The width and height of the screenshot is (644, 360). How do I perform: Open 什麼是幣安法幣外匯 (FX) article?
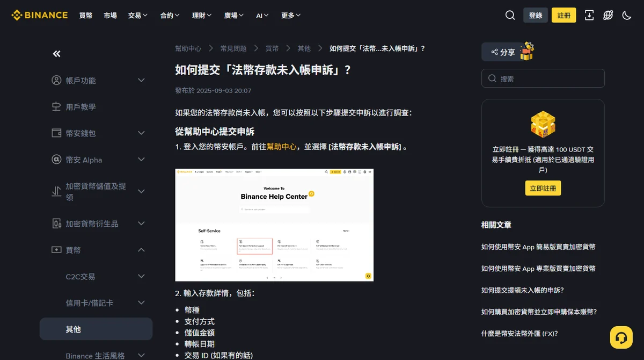click(519, 334)
